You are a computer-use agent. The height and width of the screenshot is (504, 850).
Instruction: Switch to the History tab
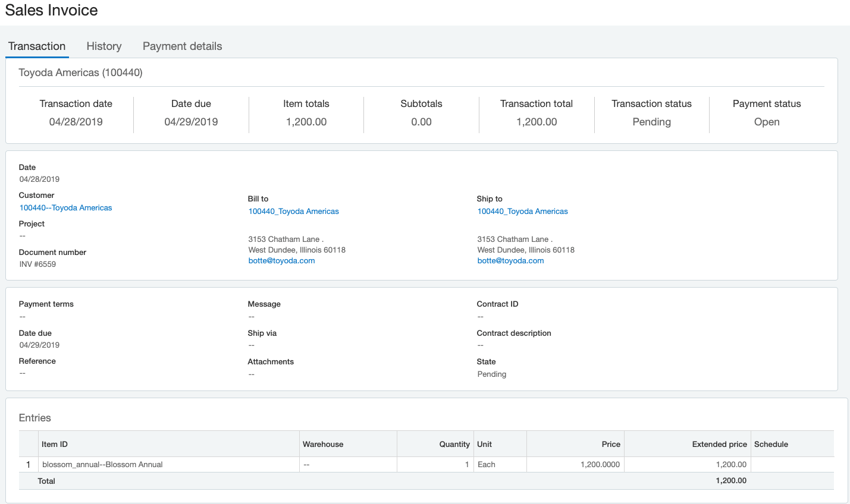click(104, 46)
